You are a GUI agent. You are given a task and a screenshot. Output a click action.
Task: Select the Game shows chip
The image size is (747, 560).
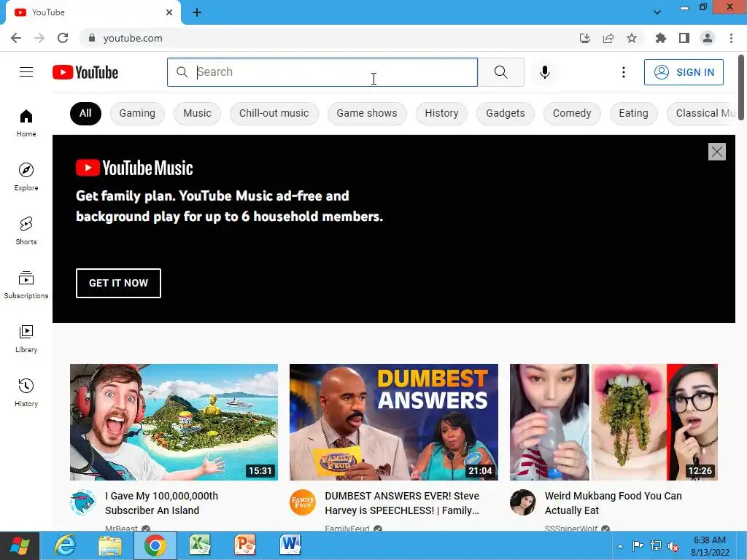click(x=367, y=113)
